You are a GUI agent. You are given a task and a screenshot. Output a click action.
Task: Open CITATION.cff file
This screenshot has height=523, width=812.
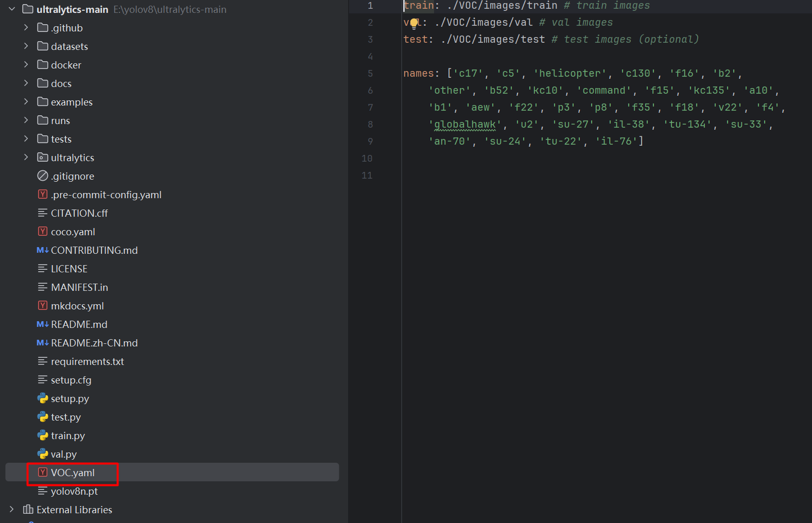coord(79,213)
